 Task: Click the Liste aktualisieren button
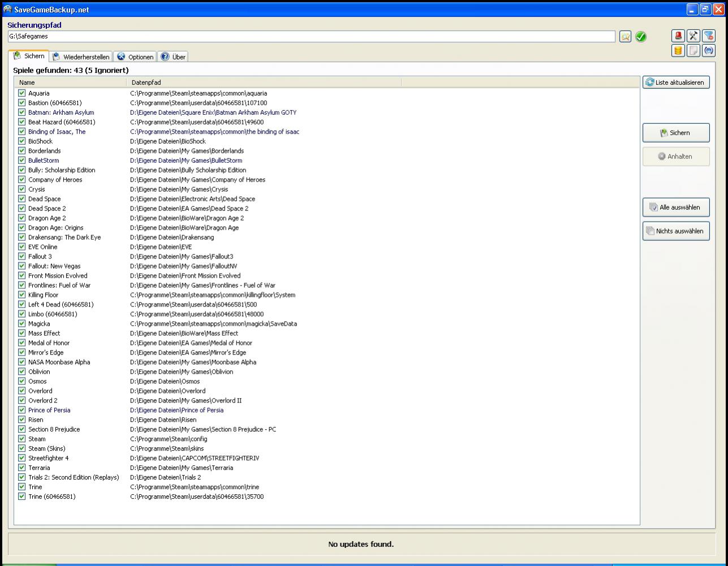(676, 83)
